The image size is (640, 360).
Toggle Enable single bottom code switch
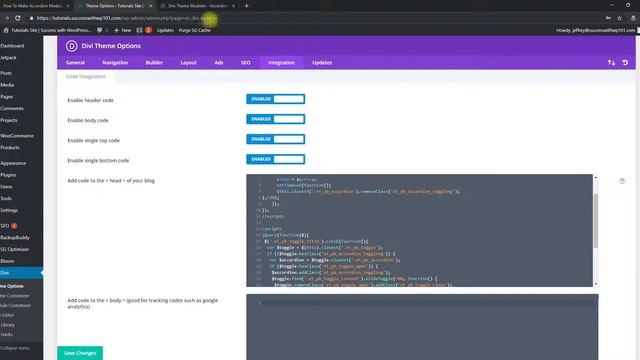tap(276, 159)
